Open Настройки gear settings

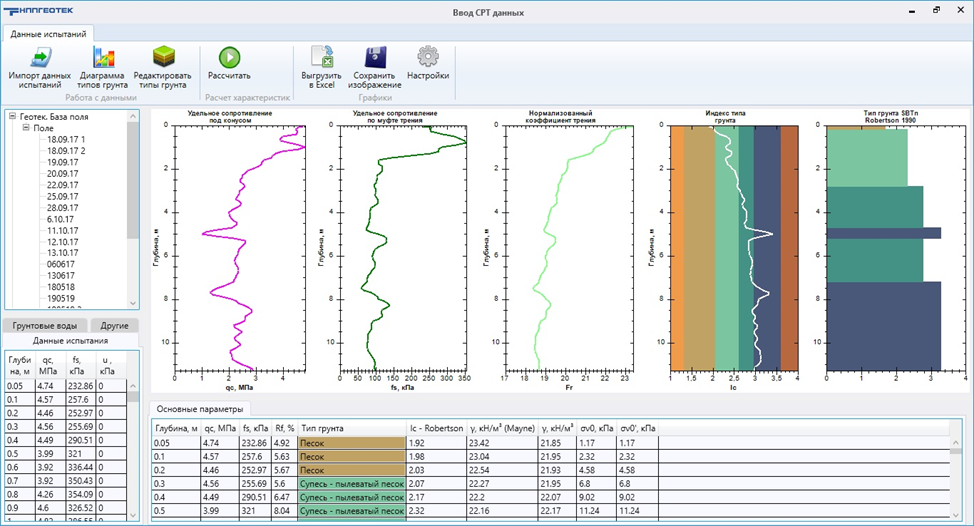coord(428,56)
